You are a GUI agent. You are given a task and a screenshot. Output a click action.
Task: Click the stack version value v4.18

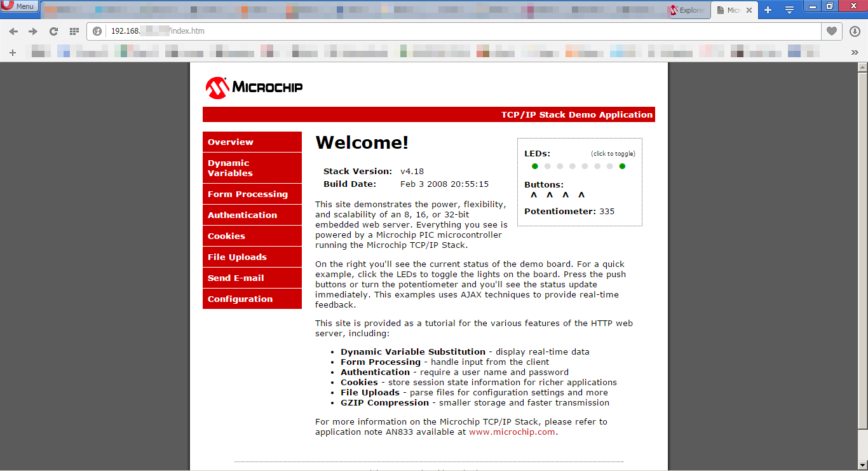412,171
